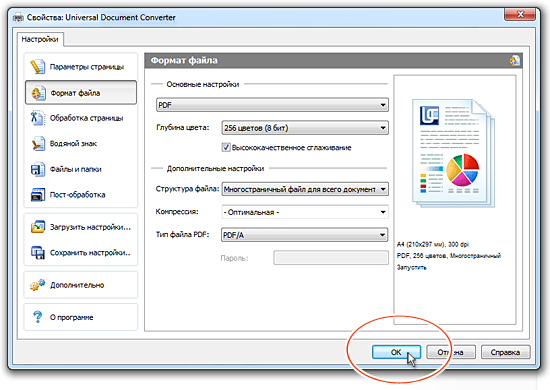Click the Основные настройки group label

pos(203,84)
